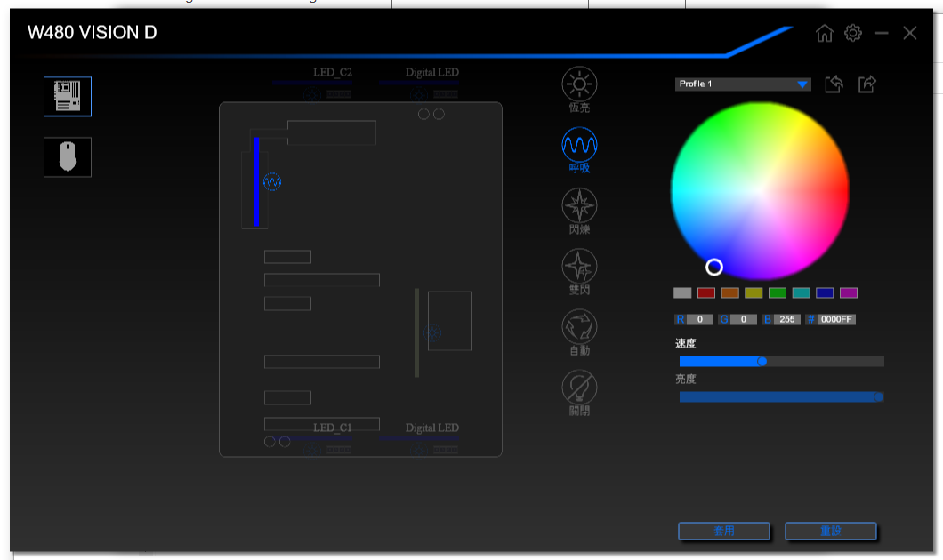Image resolution: width=943 pixels, height=560 pixels.
Task: Select the yellow color swatch
Action: (754, 292)
